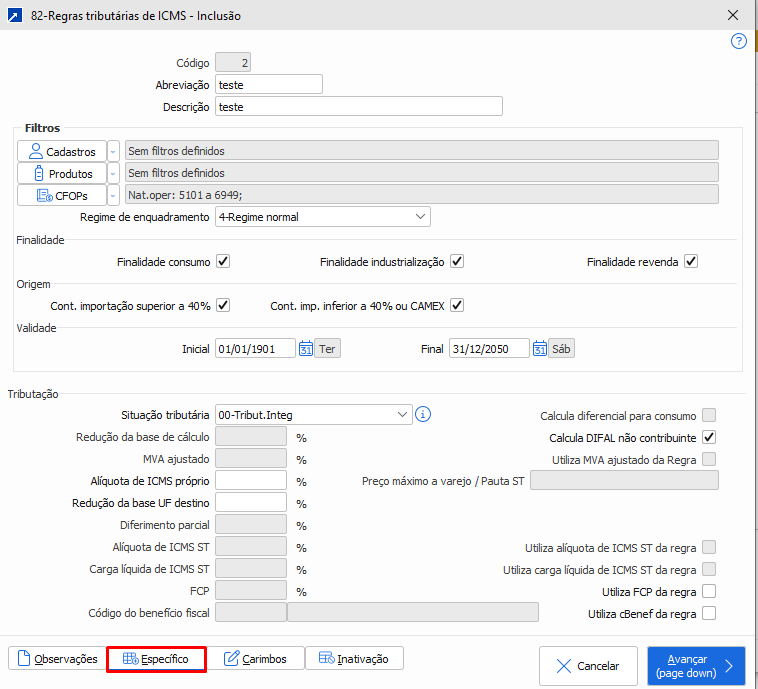Expand the arrow next to Cadastros
Image resolution: width=758 pixels, height=689 pixels.
113,151
